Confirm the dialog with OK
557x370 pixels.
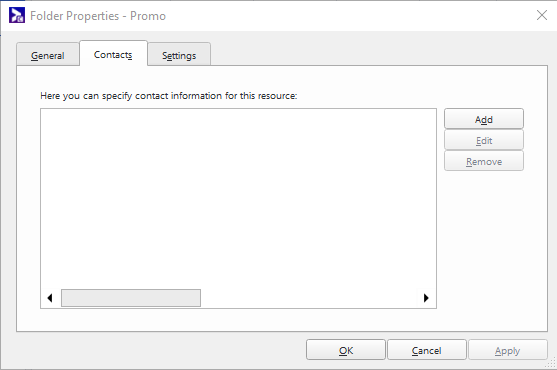[x=346, y=350]
